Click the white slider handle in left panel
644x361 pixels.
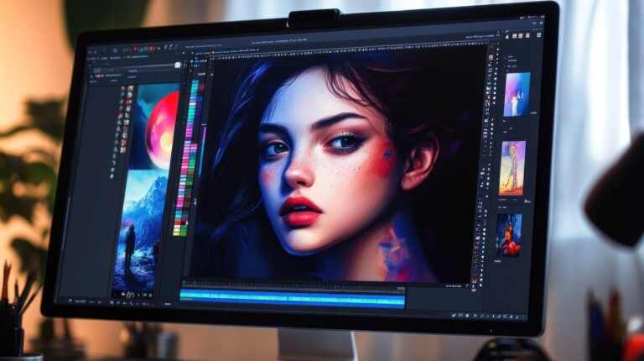point(178,65)
